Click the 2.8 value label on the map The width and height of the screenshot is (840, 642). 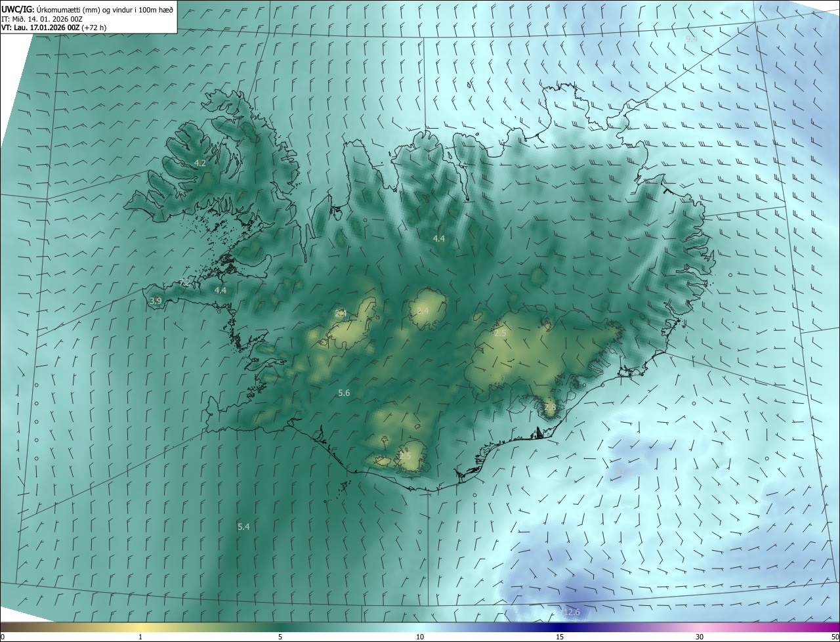pyautogui.click(x=550, y=407)
